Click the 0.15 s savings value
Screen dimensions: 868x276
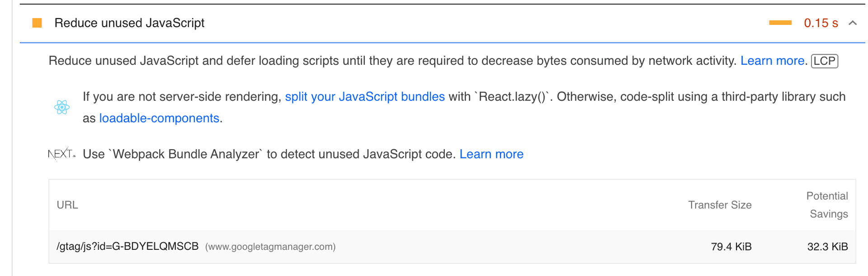click(821, 23)
